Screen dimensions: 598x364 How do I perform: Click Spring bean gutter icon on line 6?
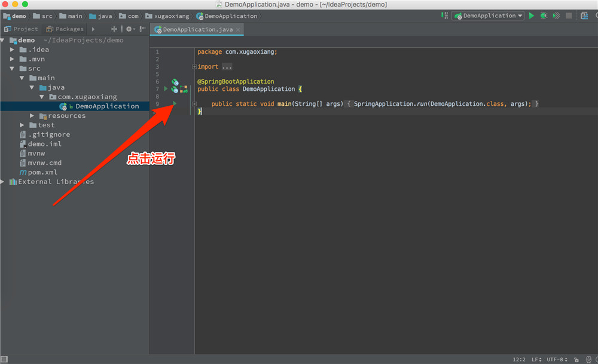pos(175,81)
